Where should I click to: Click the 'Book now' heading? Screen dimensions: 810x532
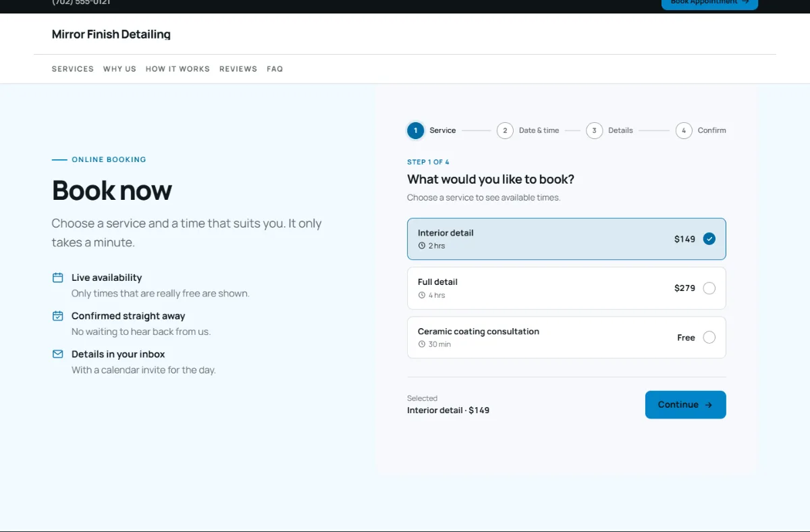[x=112, y=190]
